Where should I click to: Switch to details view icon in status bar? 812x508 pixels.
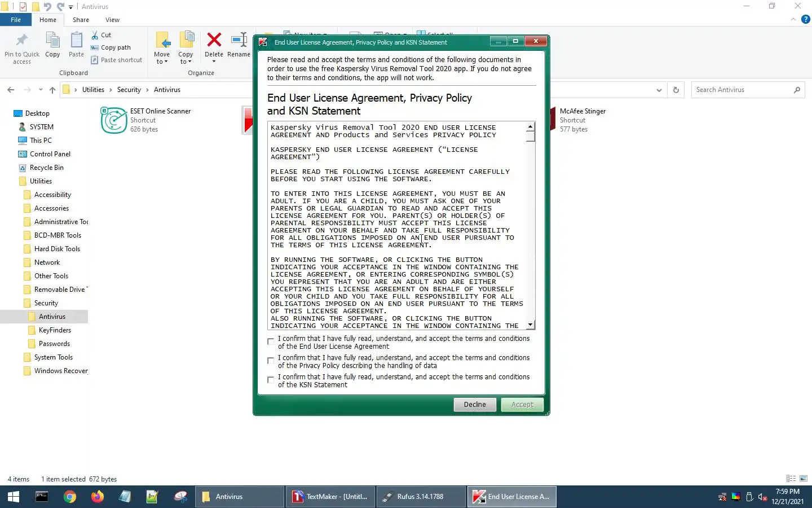(791, 479)
